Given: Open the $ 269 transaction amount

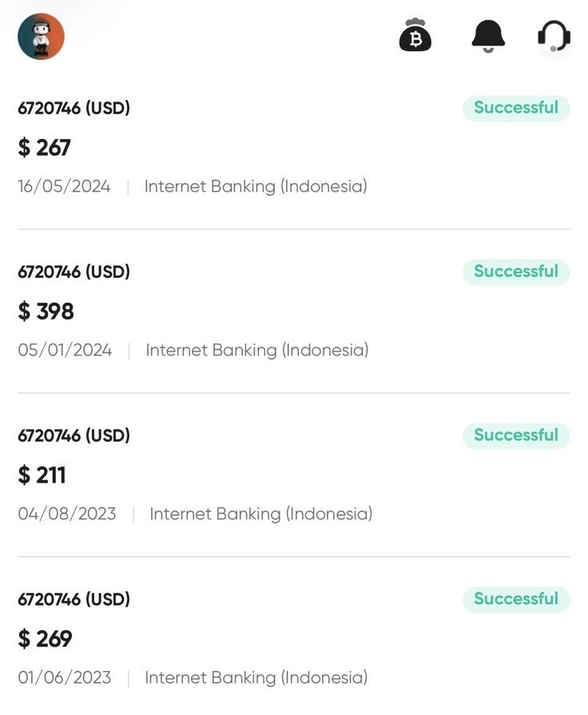Looking at the screenshot, I should 46,639.
